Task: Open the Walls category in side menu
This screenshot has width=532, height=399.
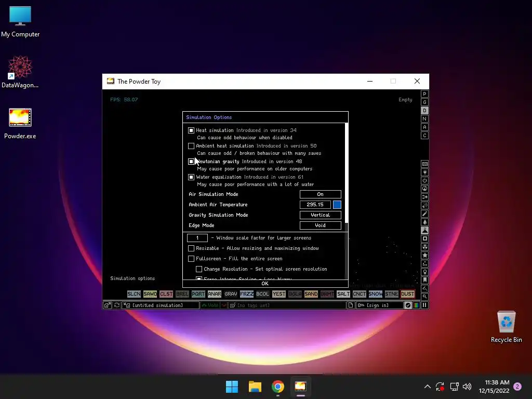Action: click(424, 164)
